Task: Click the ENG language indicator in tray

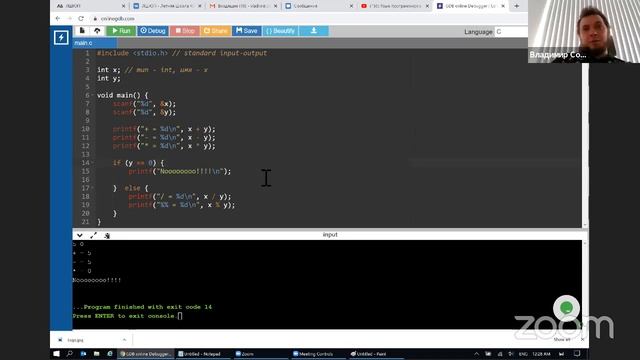Action: (523, 354)
